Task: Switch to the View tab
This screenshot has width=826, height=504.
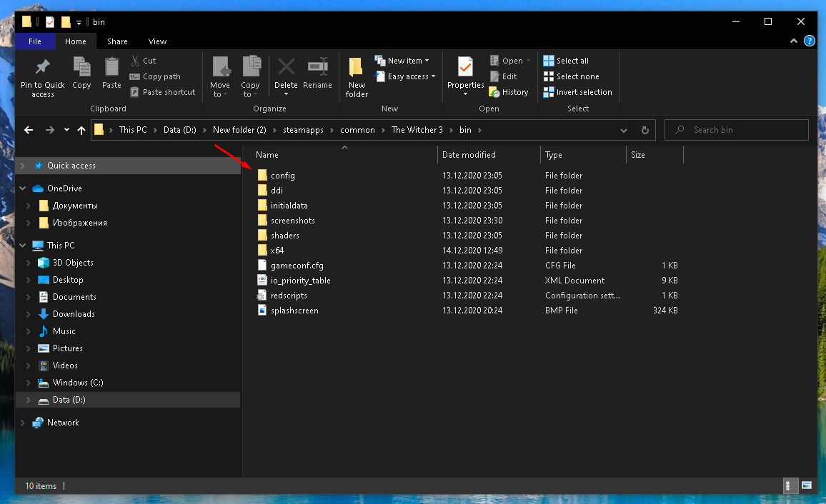Action: 157,41
